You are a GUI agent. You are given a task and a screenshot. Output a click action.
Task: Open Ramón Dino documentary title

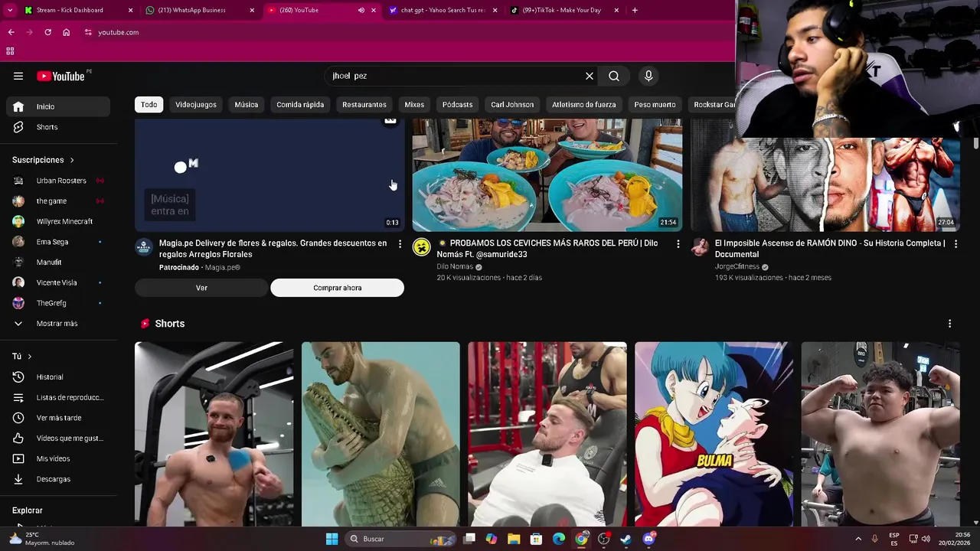830,249
